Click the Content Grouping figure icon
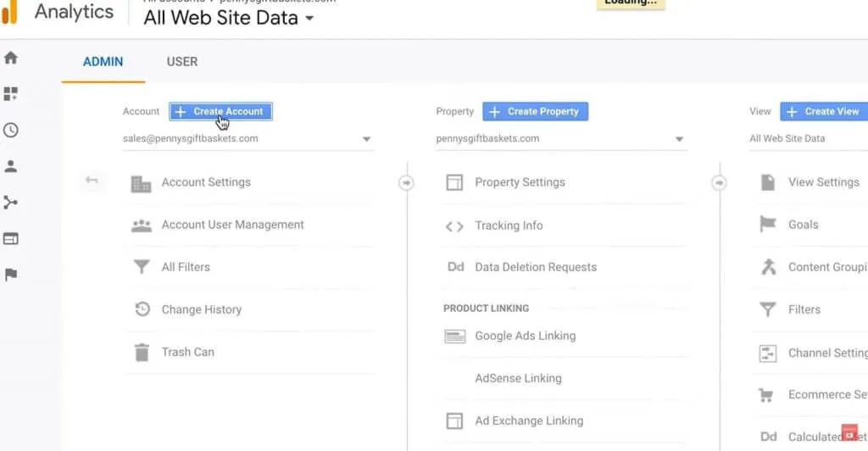868x451 pixels. point(768,267)
